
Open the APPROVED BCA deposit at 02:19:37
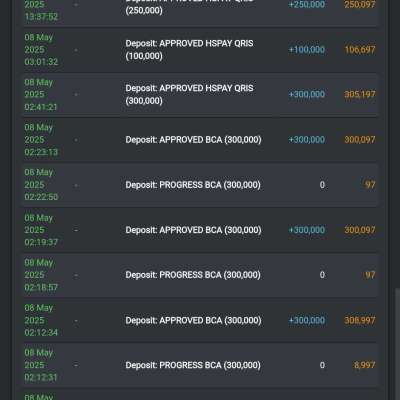click(x=193, y=230)
